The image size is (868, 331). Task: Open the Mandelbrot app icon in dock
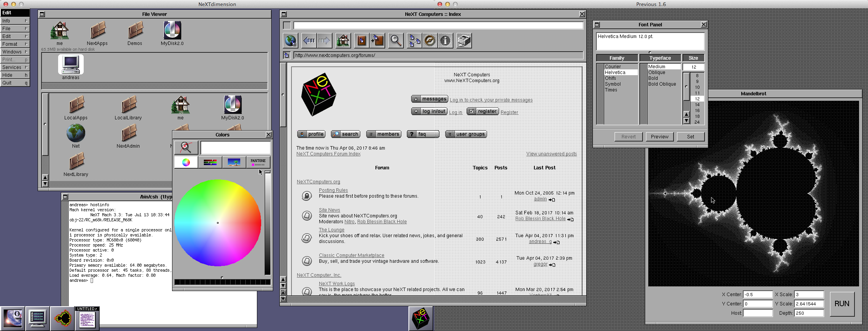(x=62, y=319)
